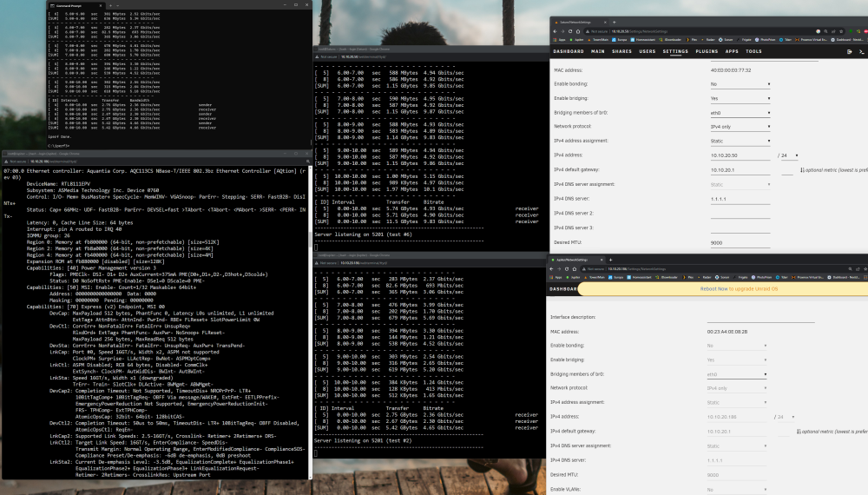Open a new tab in Jupiter browser window
This screenshot has width=868, height=495.
tap(610, 260)
